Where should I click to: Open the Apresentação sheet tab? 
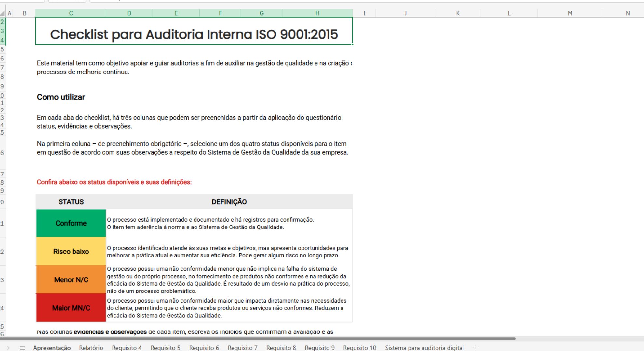(52, 348)
